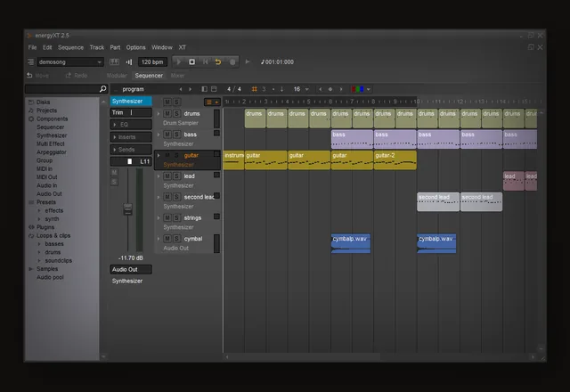Go to next program with right arrow

click(x=190, y=89)
